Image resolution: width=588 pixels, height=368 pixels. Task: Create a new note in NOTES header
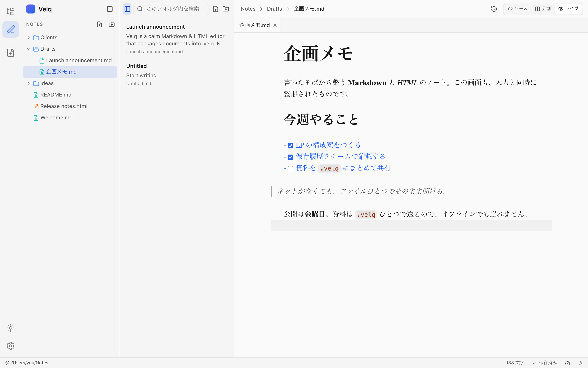pos(99,24)
